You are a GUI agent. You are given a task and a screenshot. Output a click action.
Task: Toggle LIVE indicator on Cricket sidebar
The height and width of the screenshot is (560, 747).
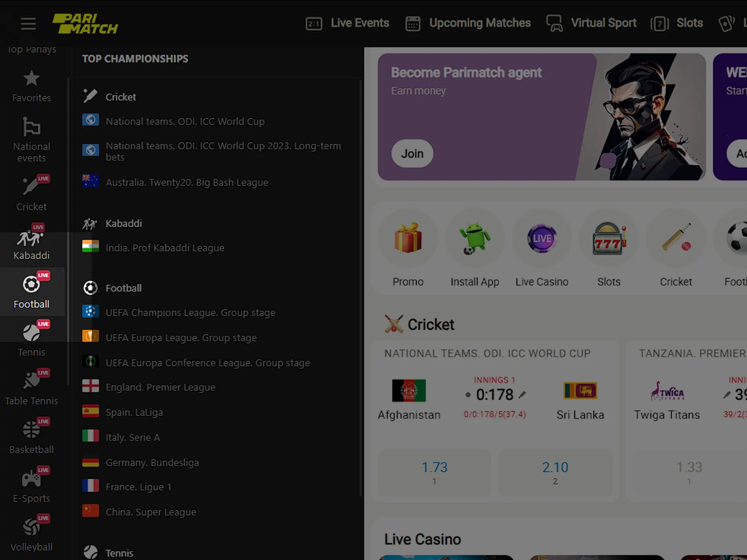coord(44,178)
